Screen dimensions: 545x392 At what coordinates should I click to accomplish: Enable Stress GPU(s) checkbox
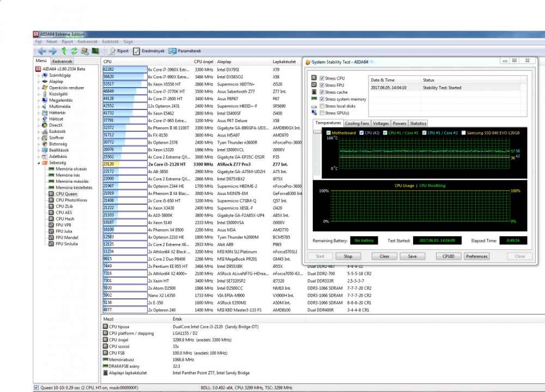tap(322, 113)
